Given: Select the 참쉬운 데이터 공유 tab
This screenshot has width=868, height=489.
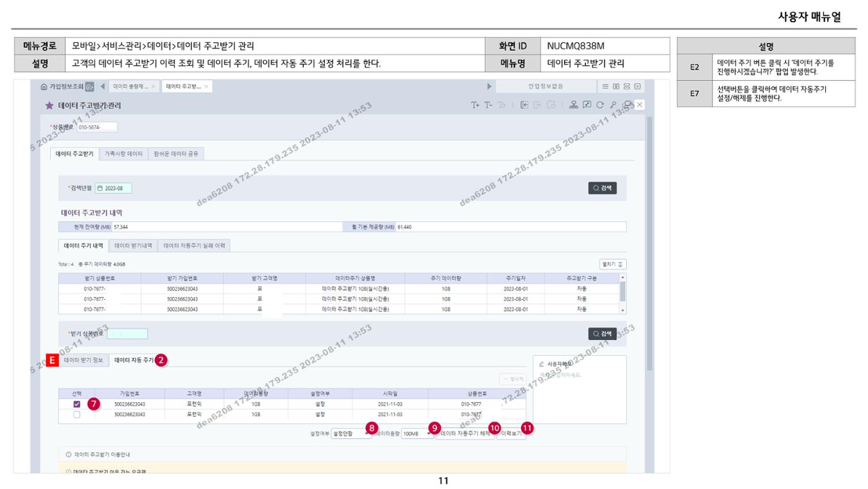Looking at the screenshot, I should click(176, 153).
